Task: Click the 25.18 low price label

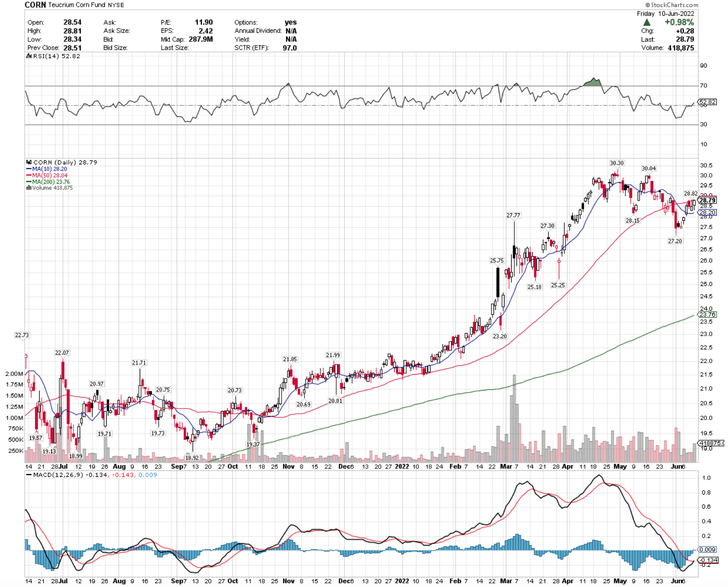Action: pyautogui.click(x=535, y=287)
